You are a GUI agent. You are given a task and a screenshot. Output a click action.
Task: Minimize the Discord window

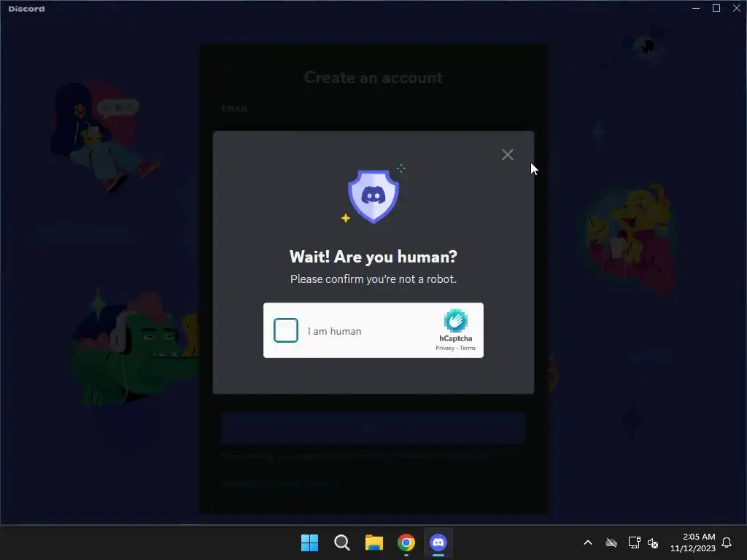click(x=696, y=8)
